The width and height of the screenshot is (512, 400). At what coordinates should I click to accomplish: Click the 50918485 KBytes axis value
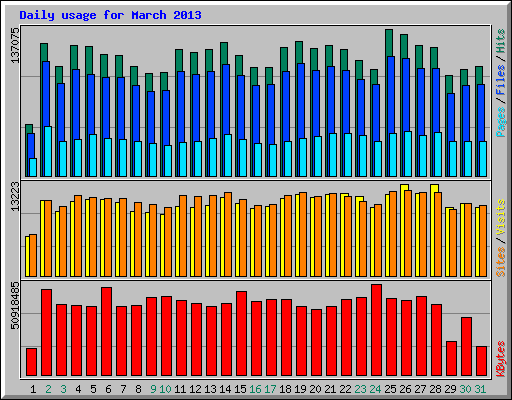(15, 305)
